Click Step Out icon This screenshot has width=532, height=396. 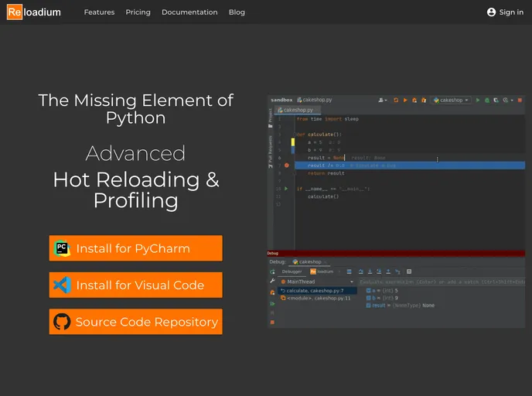388,271
